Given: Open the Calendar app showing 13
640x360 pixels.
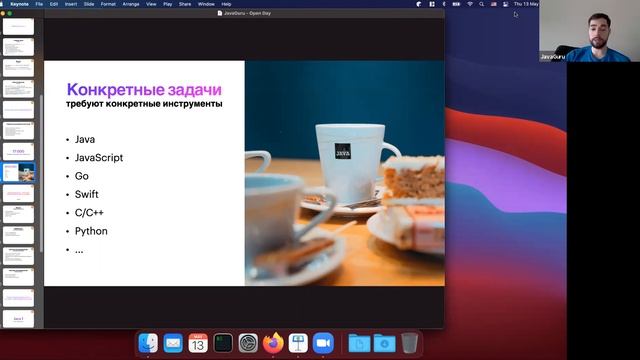Looking at the screenshot, I should [x=198, y=343].
